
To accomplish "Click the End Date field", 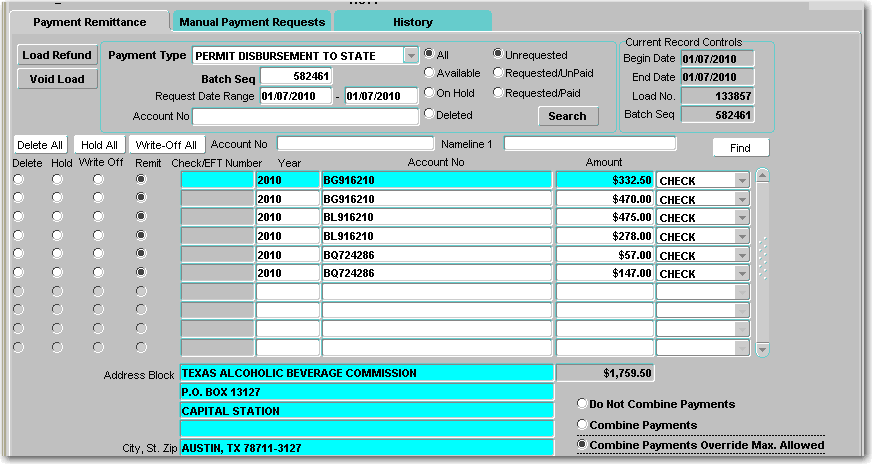I will [718, 77].
